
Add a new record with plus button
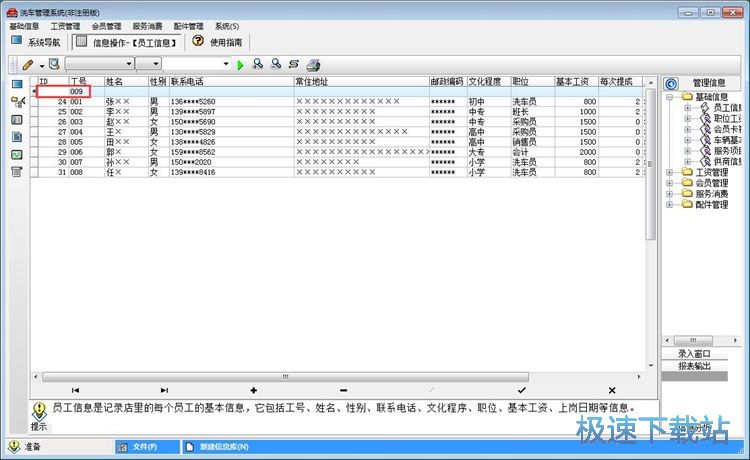point(254,390)
